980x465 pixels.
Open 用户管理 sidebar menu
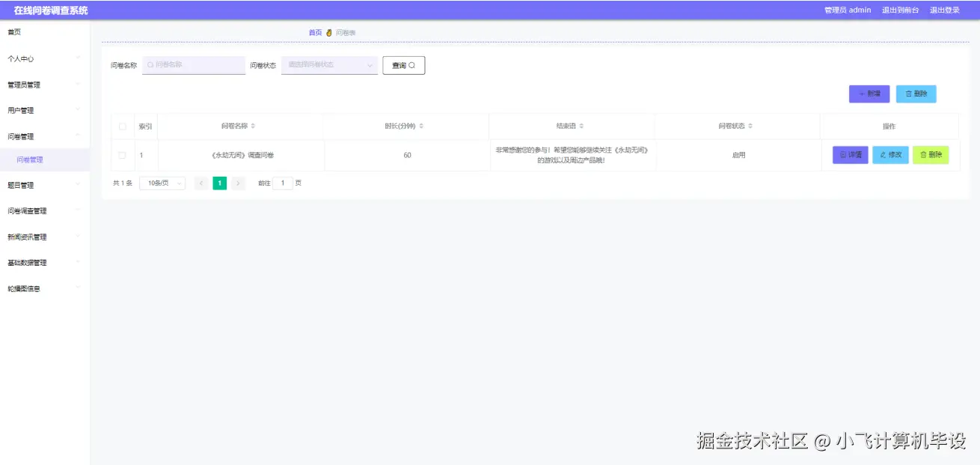pyautogui.click(x=45, y=110)
